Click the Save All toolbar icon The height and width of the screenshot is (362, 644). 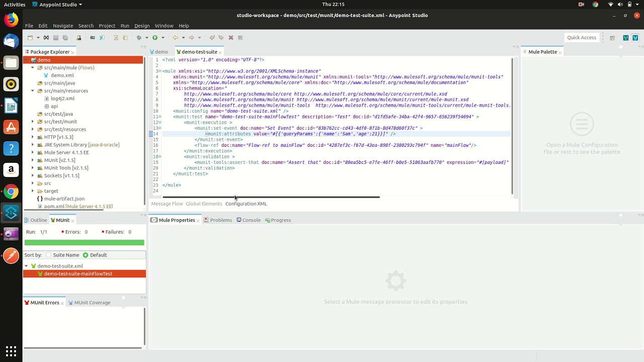coord(65,38)
